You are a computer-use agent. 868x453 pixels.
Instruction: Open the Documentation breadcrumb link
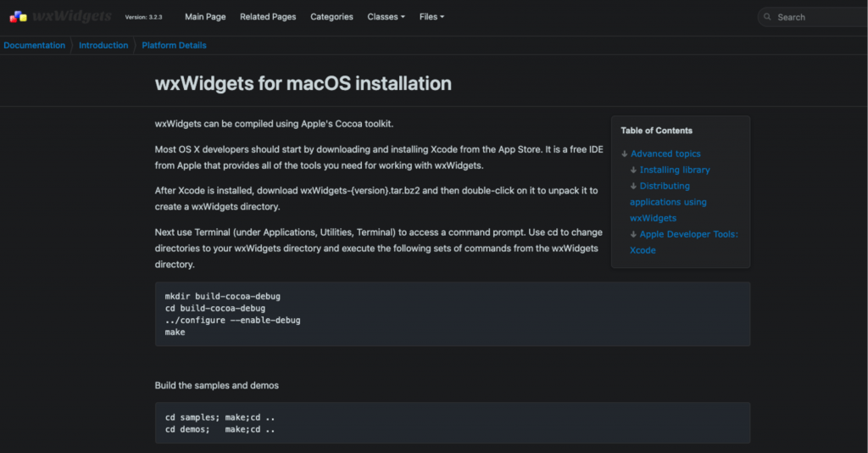pos(34,46)
